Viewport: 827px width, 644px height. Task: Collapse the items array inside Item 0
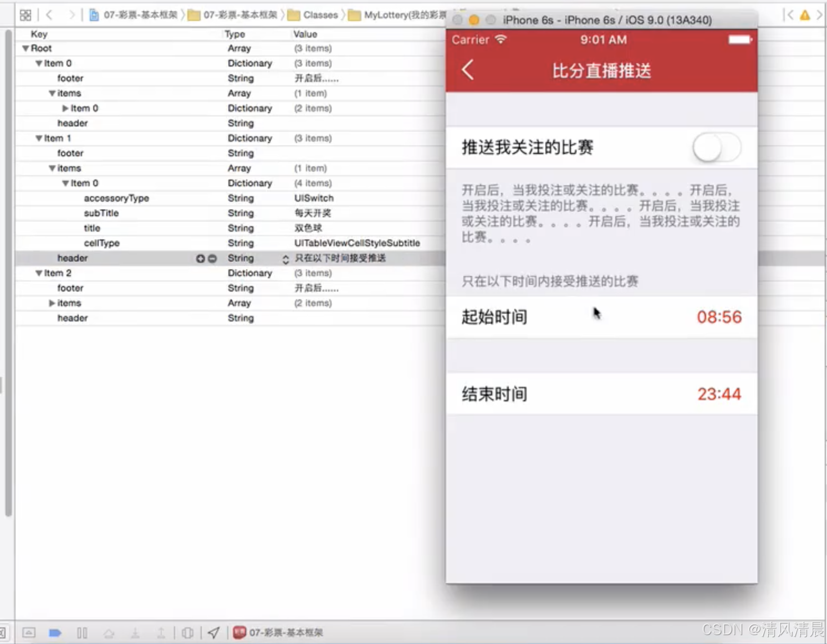pos(52,93)
